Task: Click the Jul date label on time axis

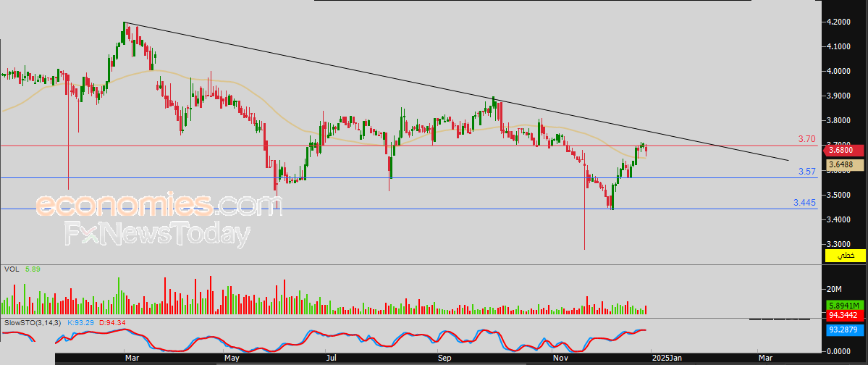Action: [332, 358]
